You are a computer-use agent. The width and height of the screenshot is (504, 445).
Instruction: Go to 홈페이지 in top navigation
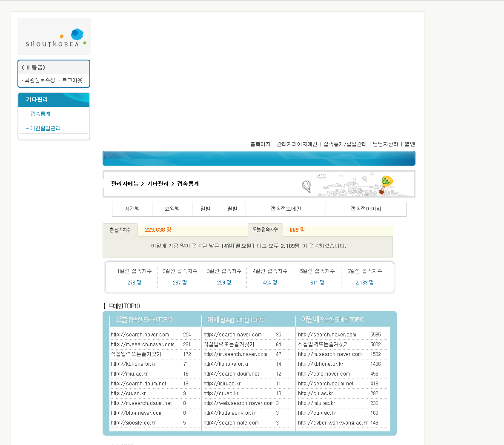(260, 144)
